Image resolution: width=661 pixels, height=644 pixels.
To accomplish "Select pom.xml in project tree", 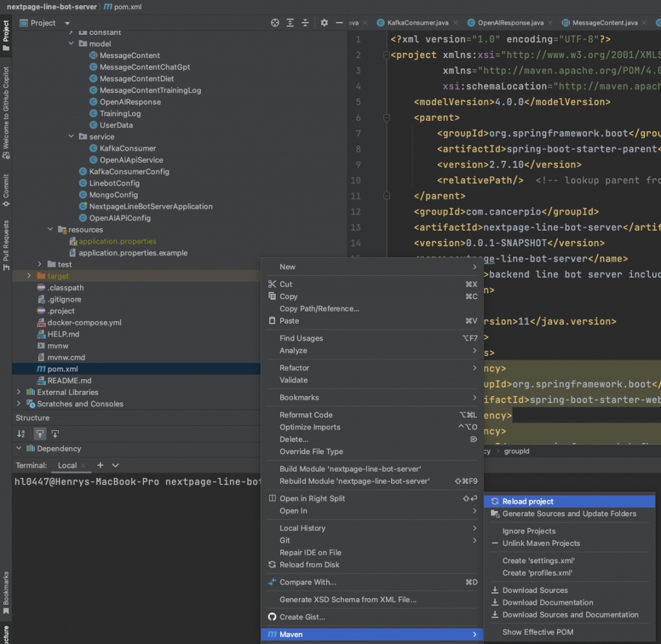I will coord(62,369).
